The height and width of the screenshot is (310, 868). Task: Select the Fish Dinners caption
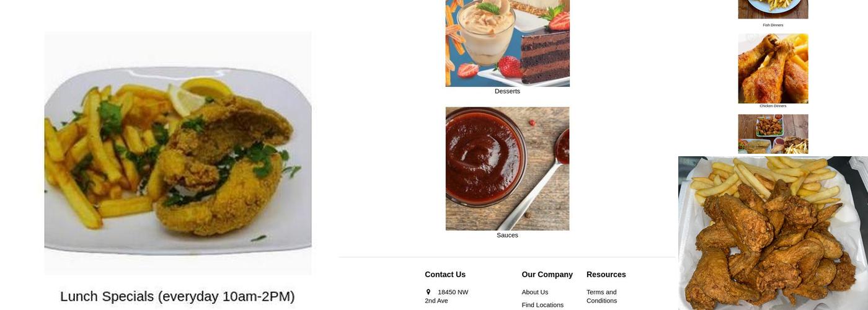tap(773, 25)
